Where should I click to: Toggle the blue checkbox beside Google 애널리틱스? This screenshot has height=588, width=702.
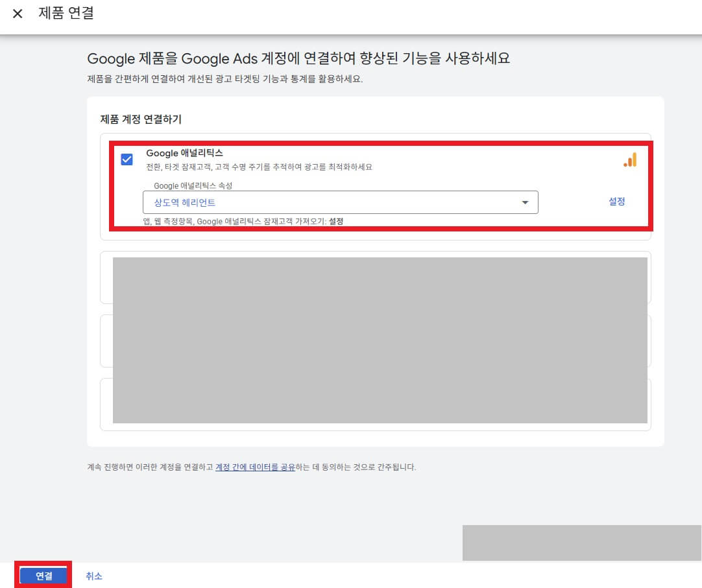coord(127,159)
